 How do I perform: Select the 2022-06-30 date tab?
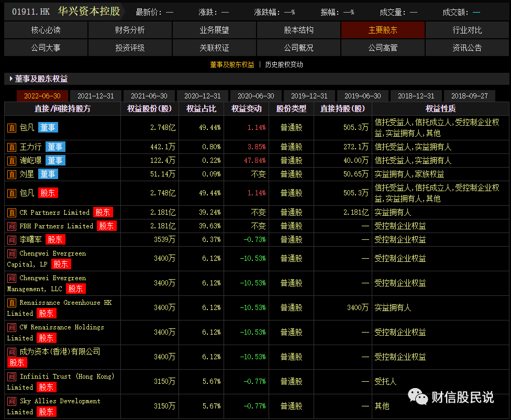tap(42, 96)
